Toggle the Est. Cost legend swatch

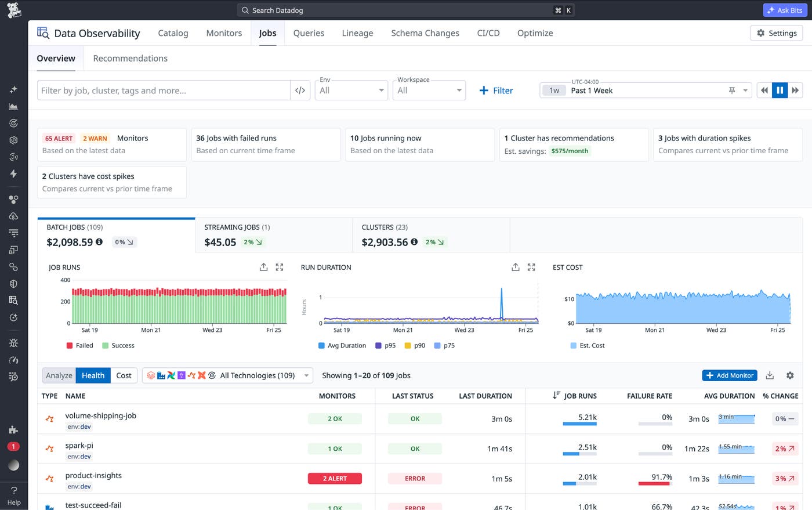(x=573, y=345)
